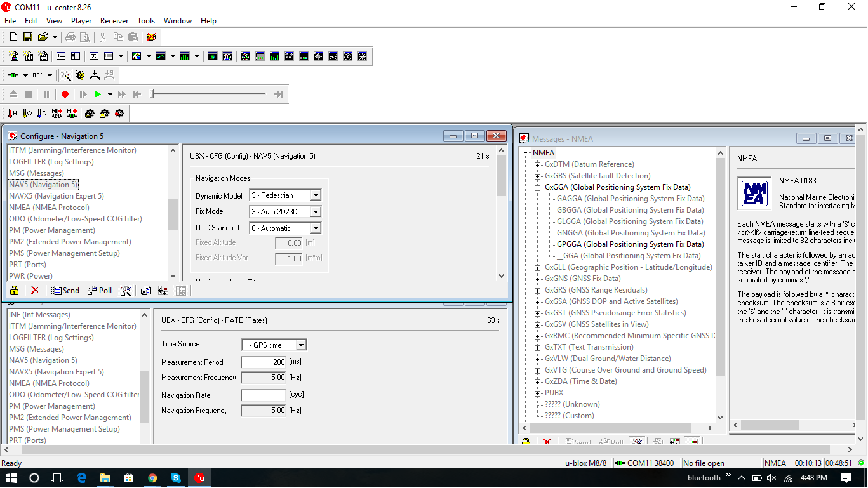Collapse the GxGGA tree node
Image resolution: width=868 pixels, height=488 pixels.
point(538,187)
